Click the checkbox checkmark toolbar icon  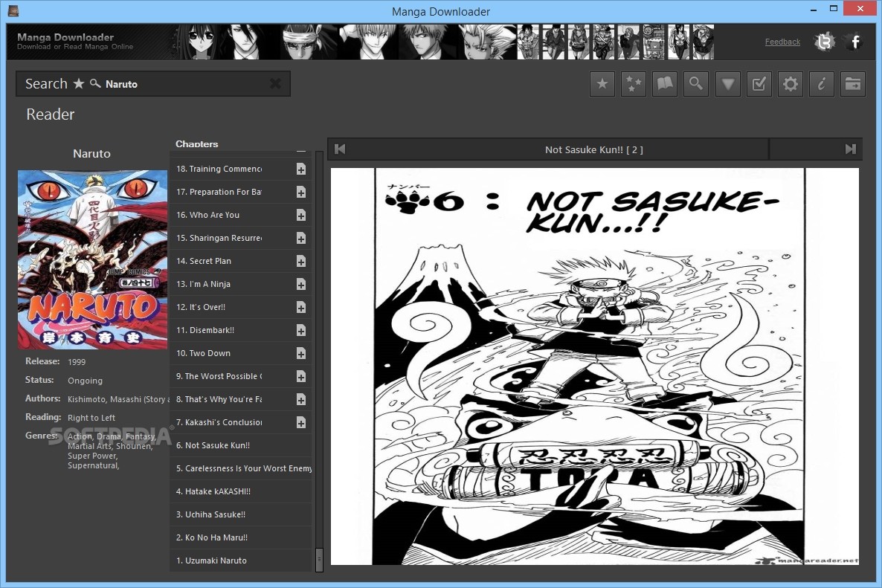coord(759,84)
